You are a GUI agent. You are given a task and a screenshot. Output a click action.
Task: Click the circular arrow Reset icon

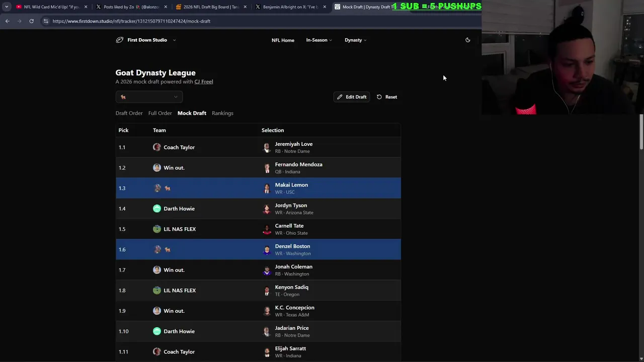[379, 97]
